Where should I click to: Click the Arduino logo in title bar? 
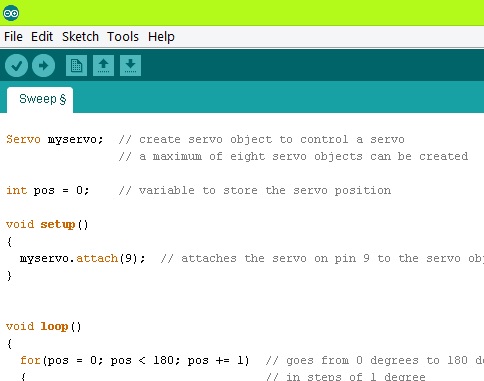point(11,13)
